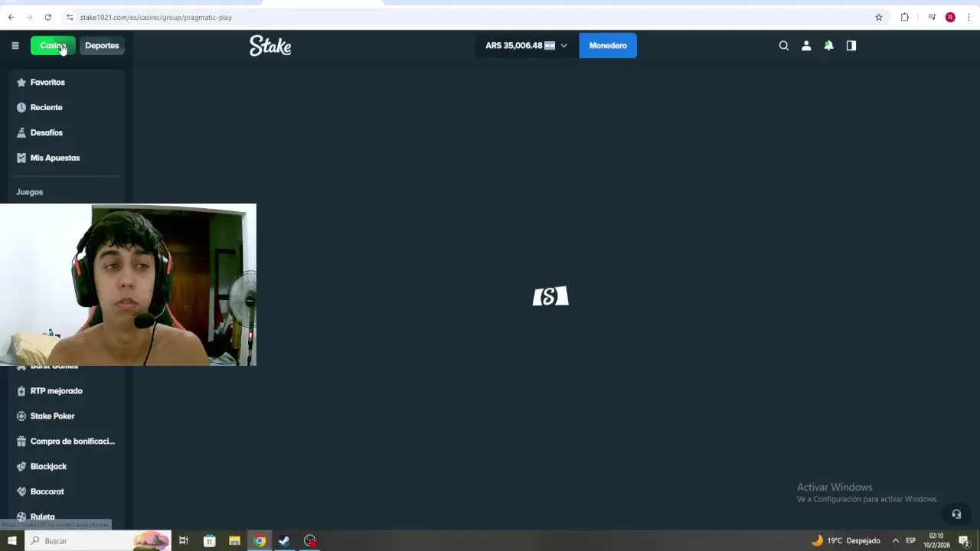Click the Mis Apuestas icon
This screenshot has width=980, height=551.
pos(21,158)
